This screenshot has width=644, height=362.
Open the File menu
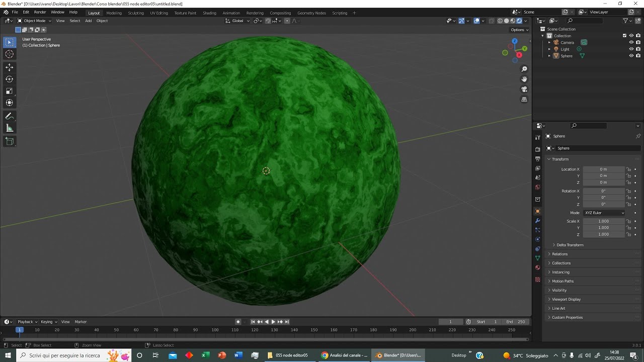pyautogui.click(x=15, y=12)
